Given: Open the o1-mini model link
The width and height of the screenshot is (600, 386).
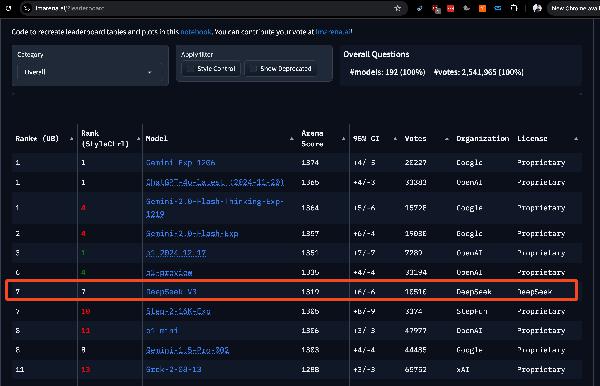Looking at the screenshot, I should point(161,331).
